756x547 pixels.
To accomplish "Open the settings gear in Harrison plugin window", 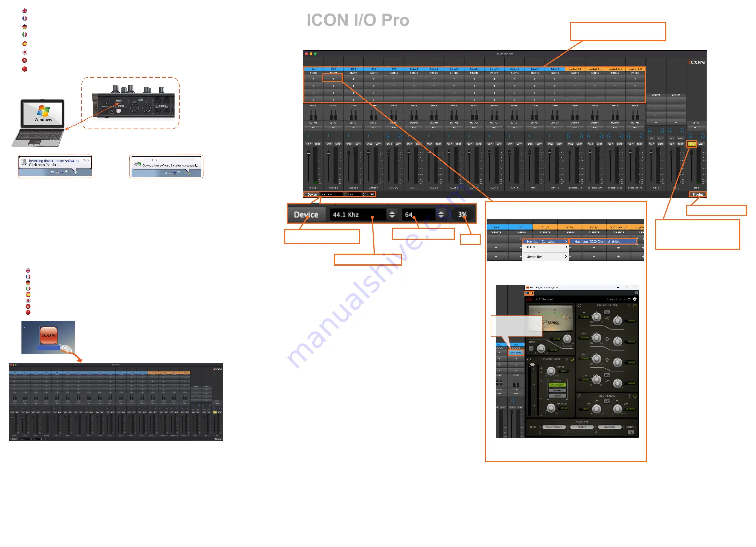I will tap(635, 299).
